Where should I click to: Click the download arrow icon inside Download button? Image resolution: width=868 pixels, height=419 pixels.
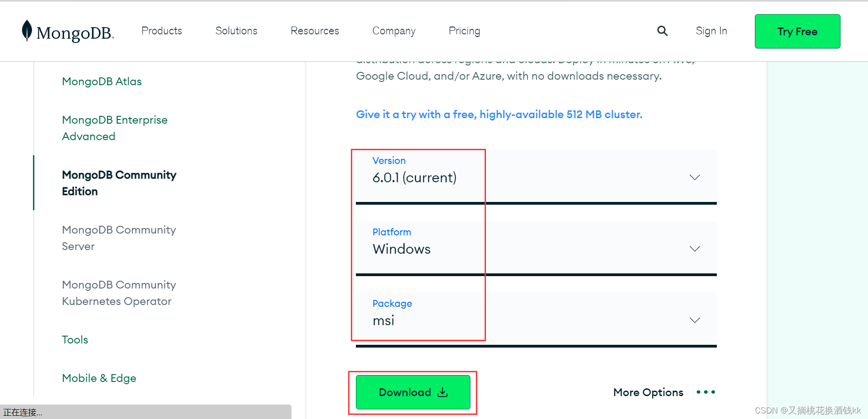[442, 392]
